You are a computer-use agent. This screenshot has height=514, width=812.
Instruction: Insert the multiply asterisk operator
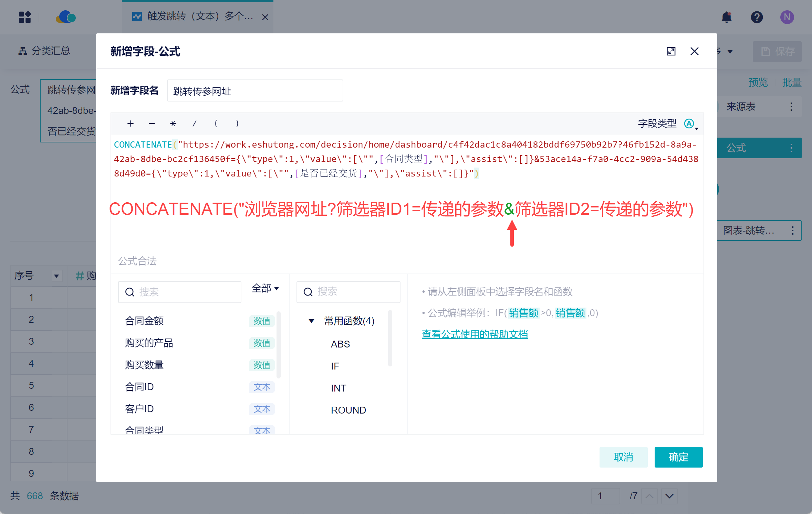173,124
